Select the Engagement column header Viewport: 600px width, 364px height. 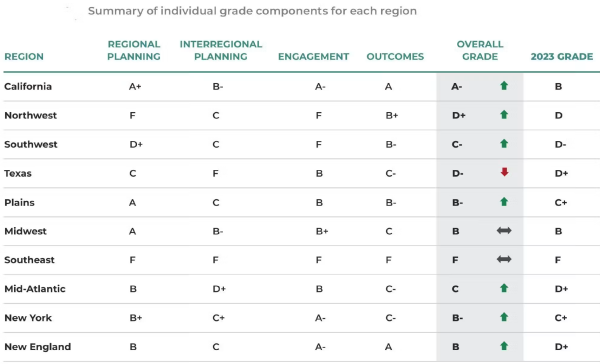click(x=313, y=57)
